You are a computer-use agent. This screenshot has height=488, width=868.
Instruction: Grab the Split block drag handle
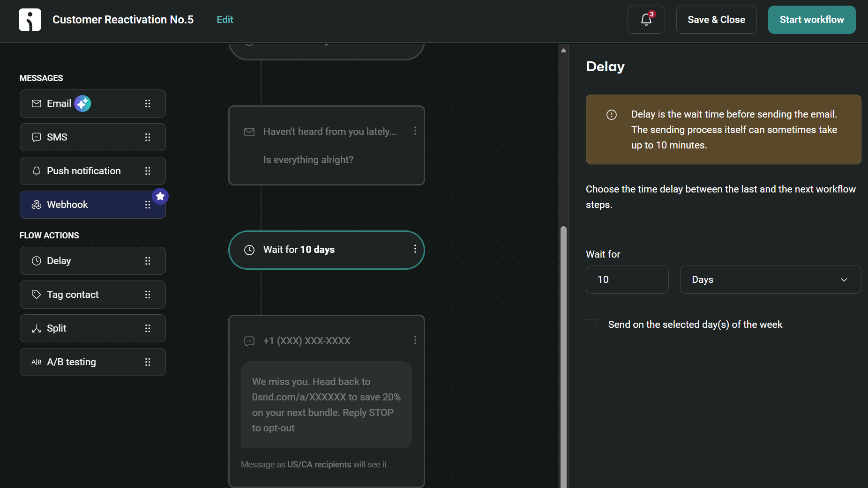[x=148, y=328]
